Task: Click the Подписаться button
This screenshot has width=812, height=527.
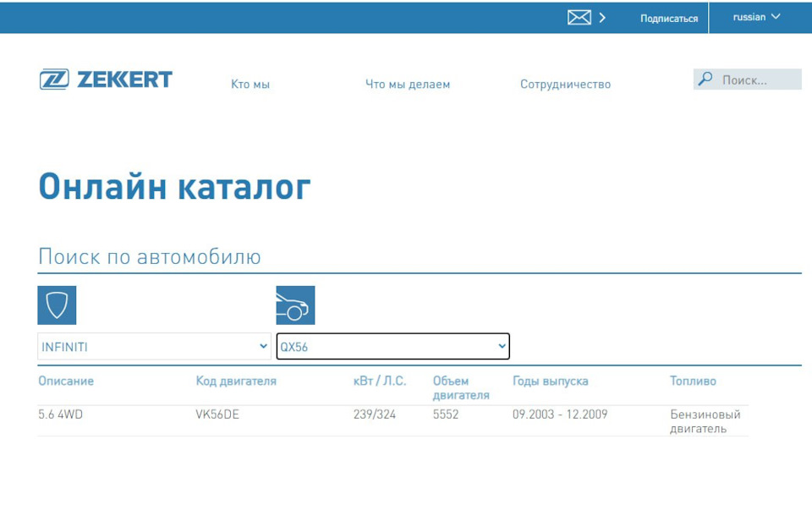Action: 670,18
